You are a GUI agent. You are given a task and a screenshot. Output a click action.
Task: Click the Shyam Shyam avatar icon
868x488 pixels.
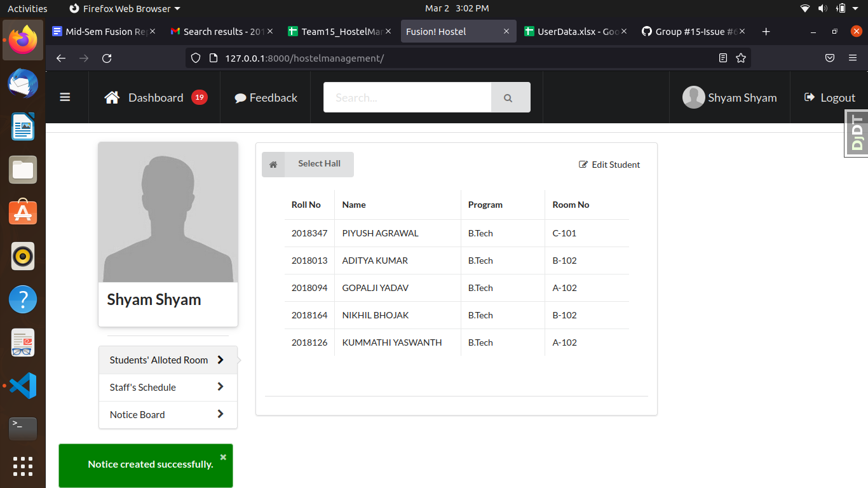693,97
